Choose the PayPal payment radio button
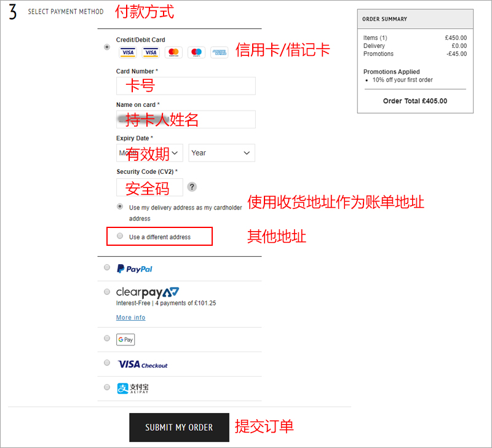492x448 pixels. tap(107, 267)
